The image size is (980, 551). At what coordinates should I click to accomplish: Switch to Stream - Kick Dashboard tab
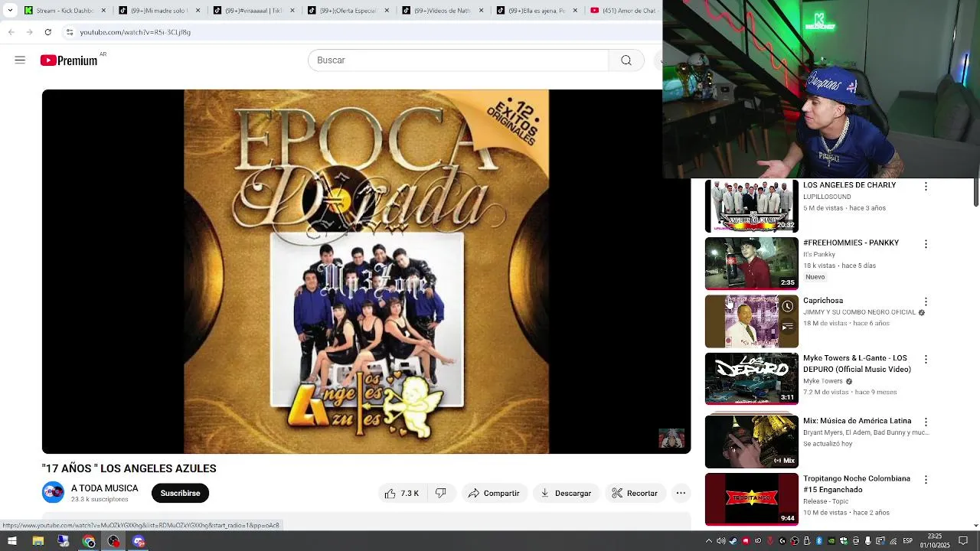click(64, 11)
